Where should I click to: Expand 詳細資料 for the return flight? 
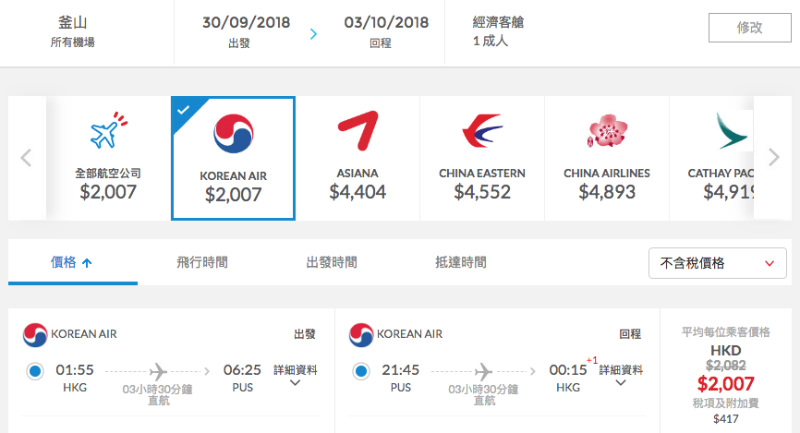620,375
